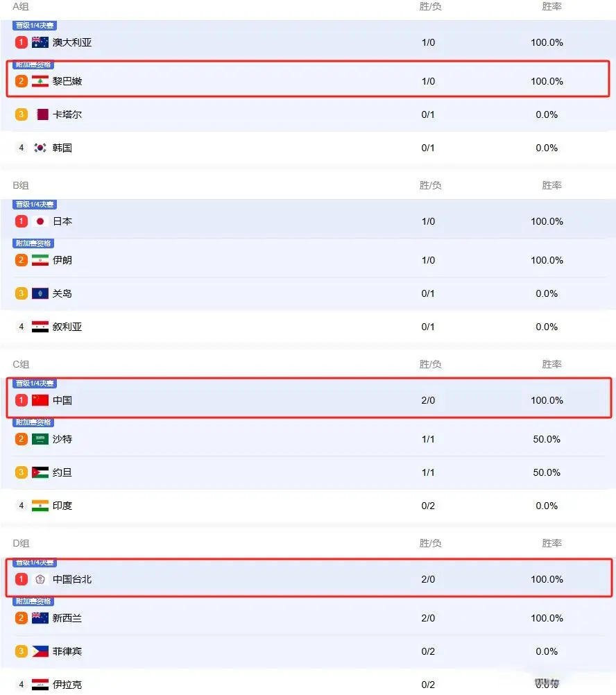Click the Philippines flag icon
The height and width of the screenshot is (695, 616).
pos(40,651)
